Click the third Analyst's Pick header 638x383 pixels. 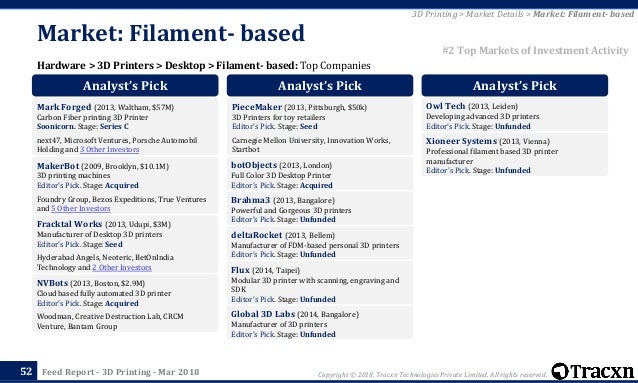coord(515,85)
